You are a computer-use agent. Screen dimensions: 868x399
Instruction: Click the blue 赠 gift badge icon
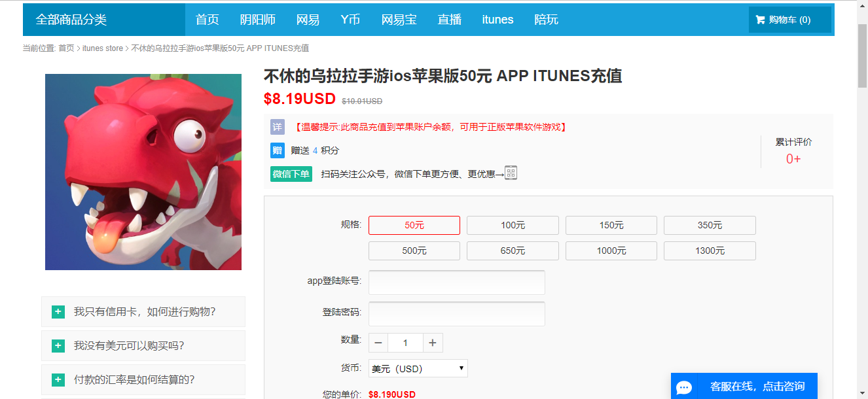coord(278,150)
